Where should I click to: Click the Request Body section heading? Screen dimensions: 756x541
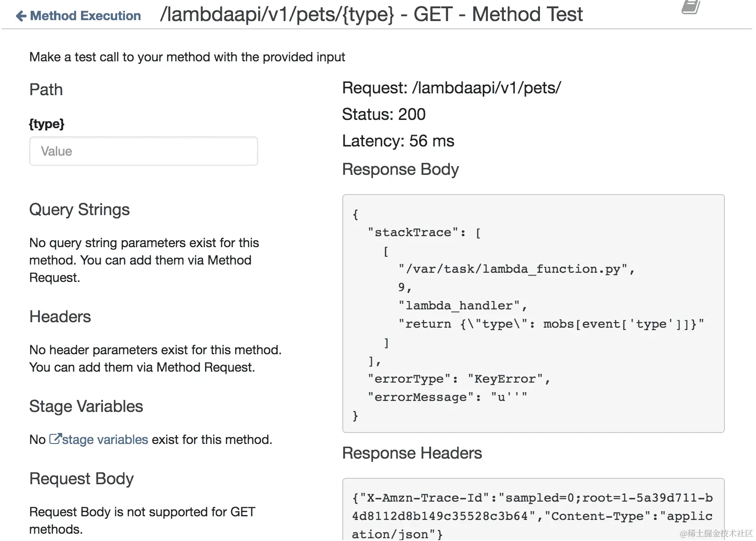click(x=81, y=479)
